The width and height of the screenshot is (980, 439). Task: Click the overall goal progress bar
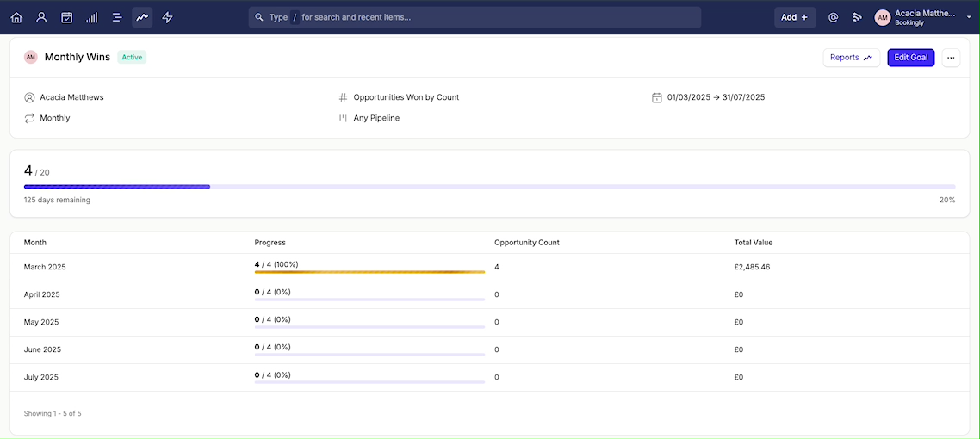tap(489, 186)
